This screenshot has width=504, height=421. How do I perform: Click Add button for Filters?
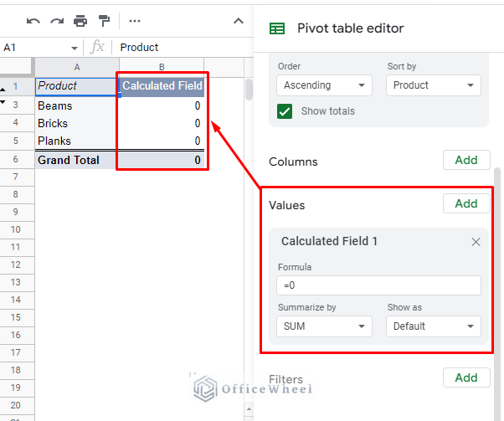tap(466, 377)
